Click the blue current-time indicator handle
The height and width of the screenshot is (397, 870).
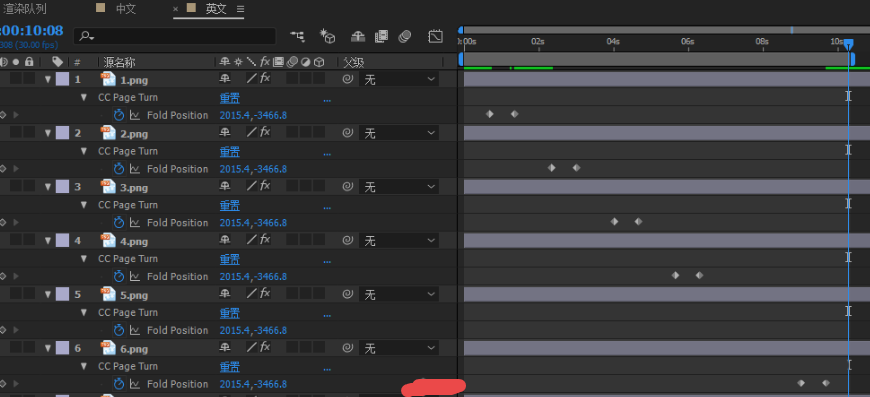[848, 43]
